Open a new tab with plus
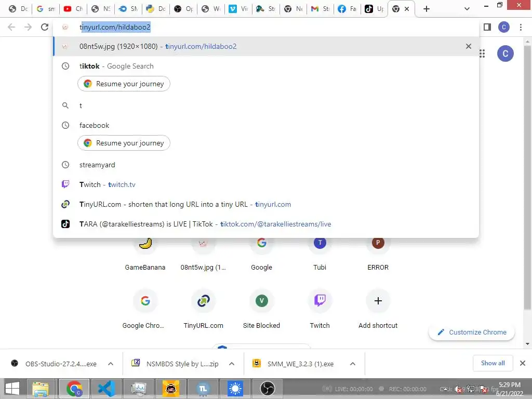Image resolution: width=532 pixels, height=399 pixels. 427,9
